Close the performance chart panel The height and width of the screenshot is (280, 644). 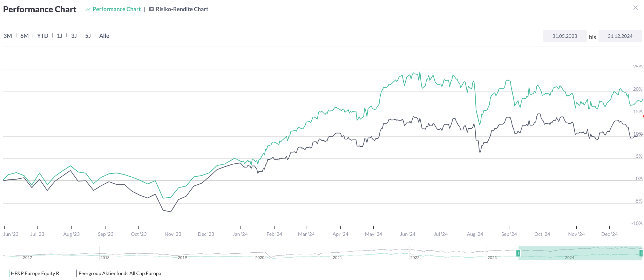(x=635, y=8)
